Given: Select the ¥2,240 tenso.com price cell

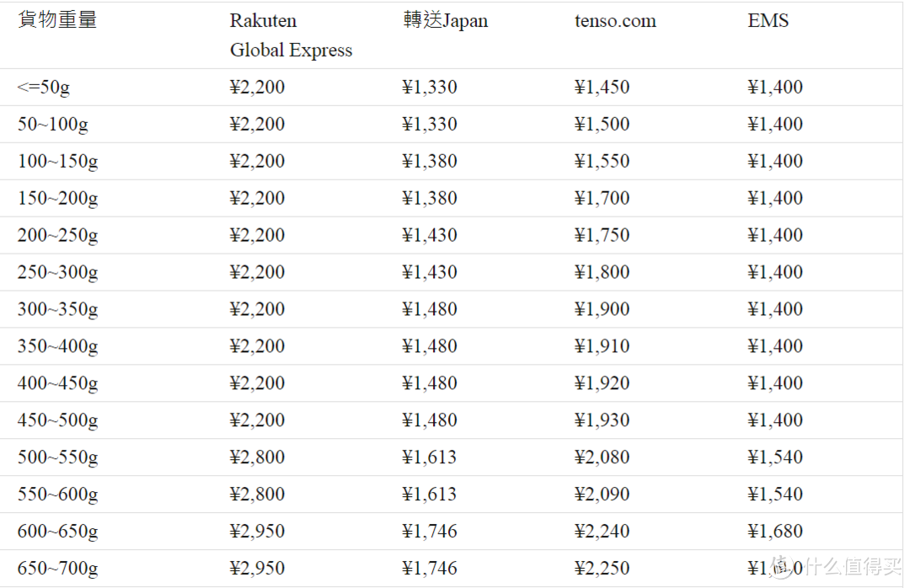Looking at the screenshot, I should pyautogui.click(x=602, y=531).
